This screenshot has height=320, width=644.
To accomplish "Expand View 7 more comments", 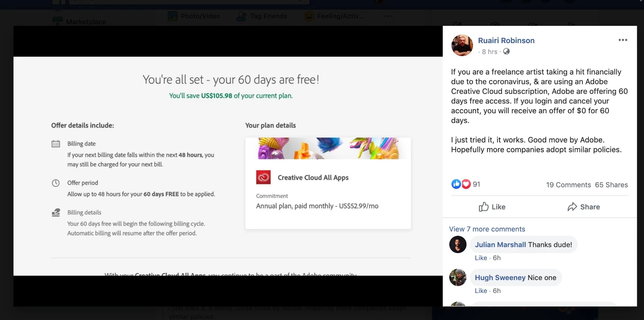I will [487, 229].
